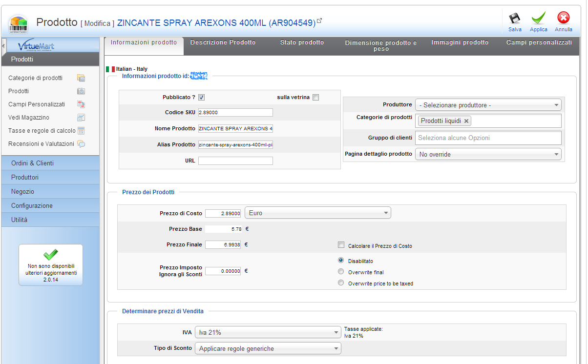Switch to Stato prodotto tab

pyautogui.click(x=302, y=43)
